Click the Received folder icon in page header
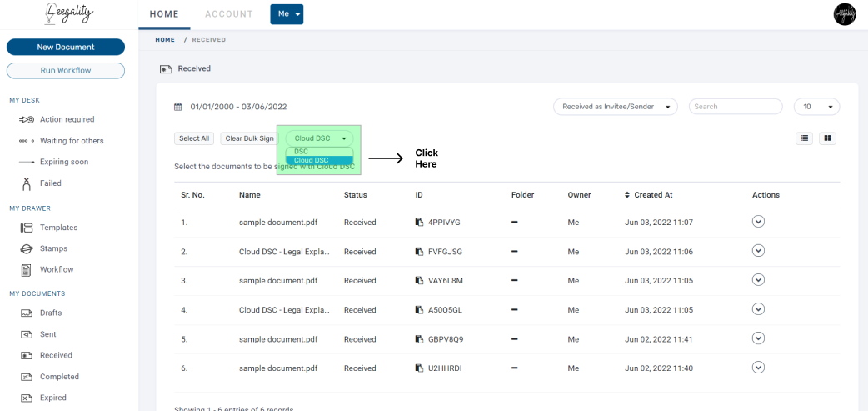 [x=166, y=69]
